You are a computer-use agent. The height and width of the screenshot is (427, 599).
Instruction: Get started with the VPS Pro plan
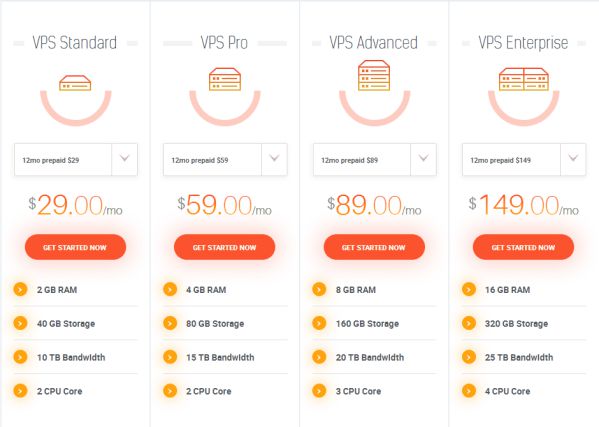tap(225, 247)
